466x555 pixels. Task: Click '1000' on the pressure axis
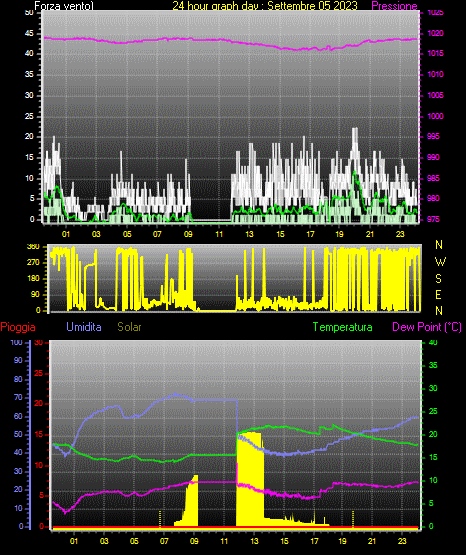click(x=435, y=116)
